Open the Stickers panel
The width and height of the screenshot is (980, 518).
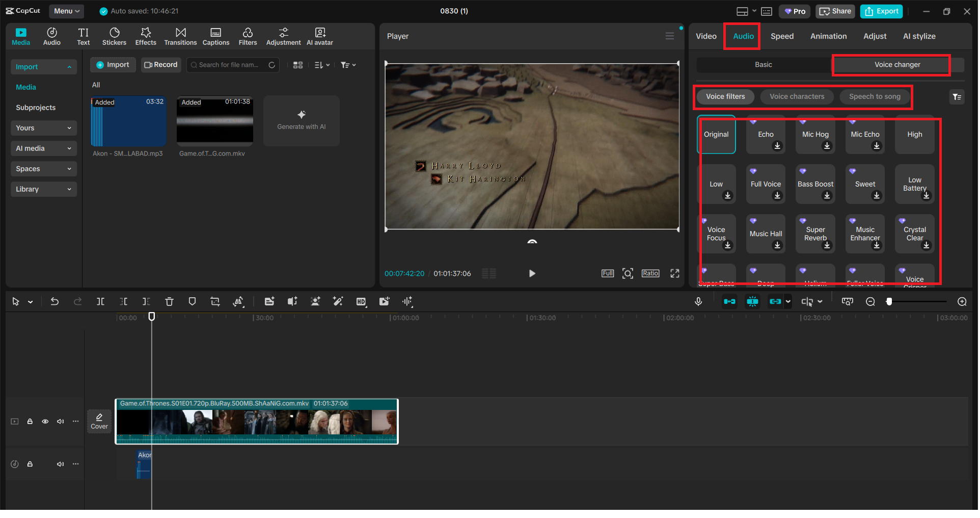coord(114,37)
